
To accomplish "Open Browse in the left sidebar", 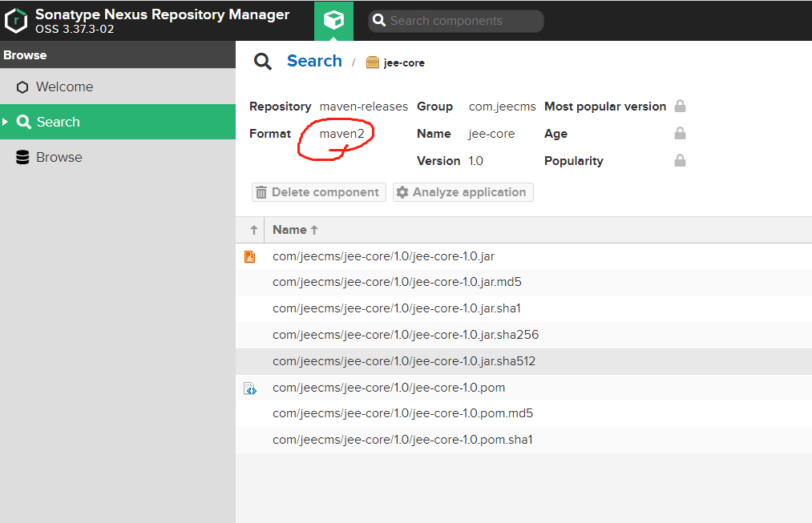I will [59, 157].
